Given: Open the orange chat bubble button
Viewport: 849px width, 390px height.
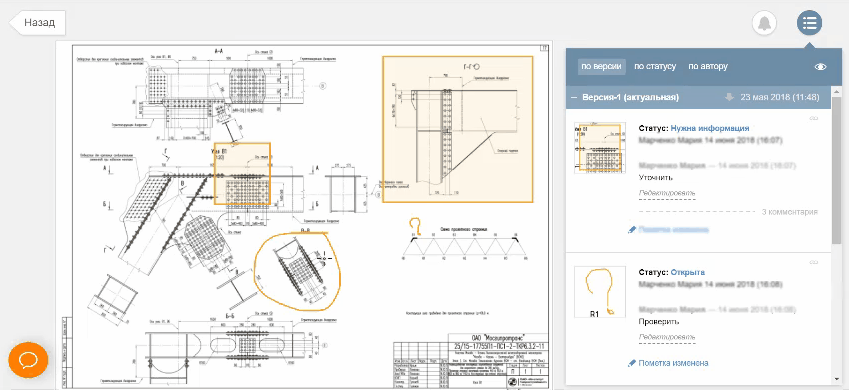Looking at the screenshot, I should (x=28, y=360).
